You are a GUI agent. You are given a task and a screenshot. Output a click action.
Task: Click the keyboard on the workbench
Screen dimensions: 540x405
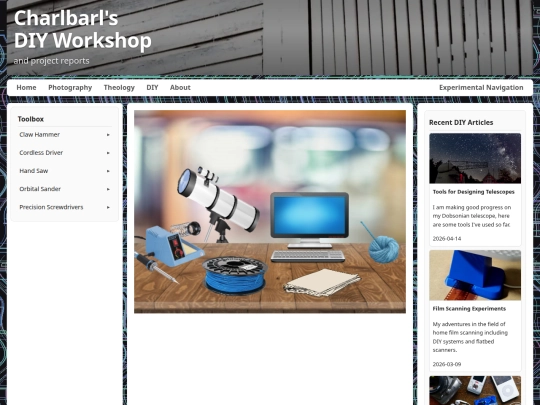point(308,256)
